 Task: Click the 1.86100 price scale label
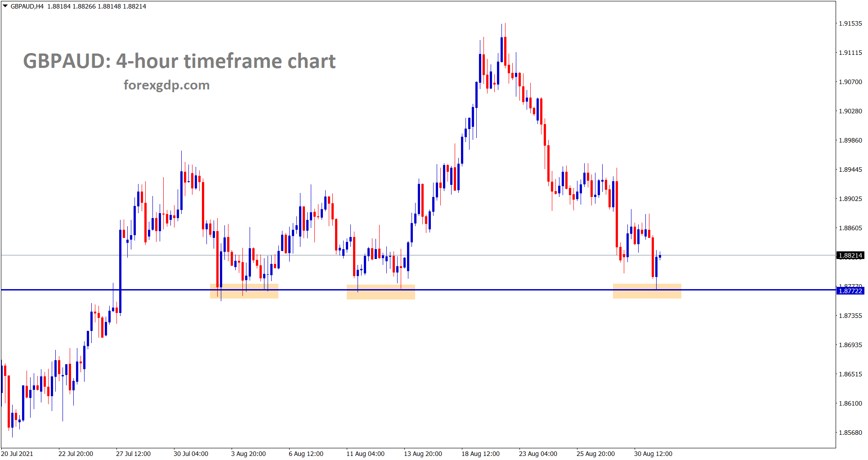[x=850, y=403]
